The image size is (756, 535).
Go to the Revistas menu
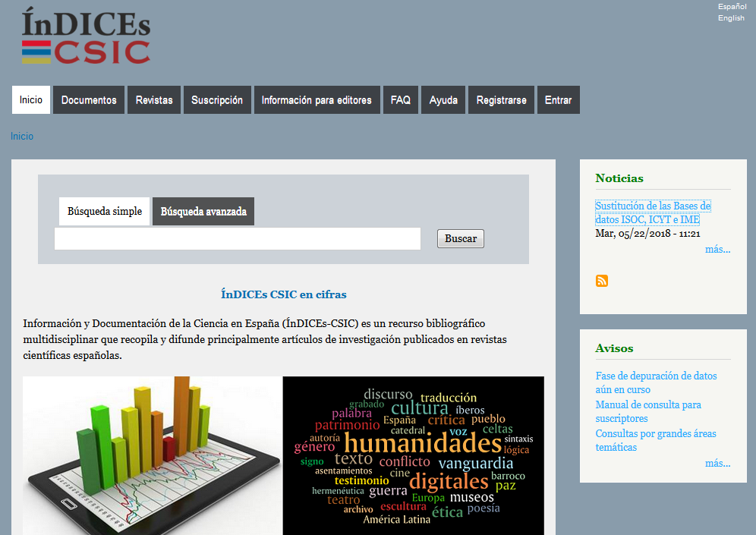[x=154, y=100]
